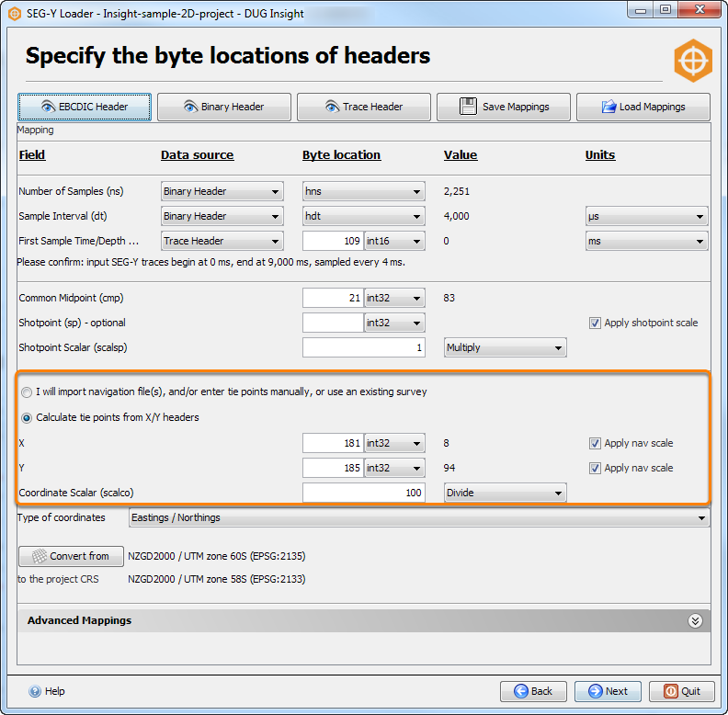Open the X int32 format dropdown
The image size is (728, 715).
click(394, 443)
